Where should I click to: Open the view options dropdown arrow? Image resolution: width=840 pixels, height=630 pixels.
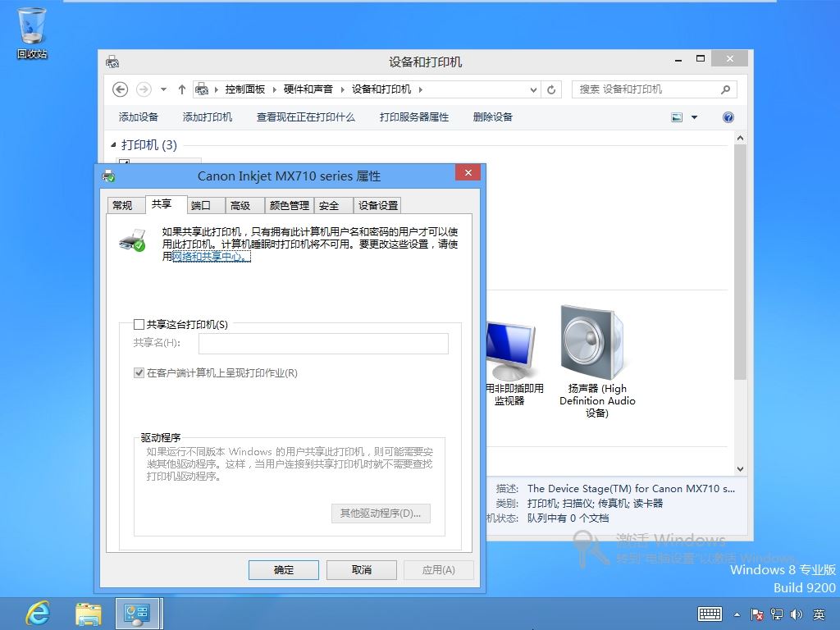point(694,117)
